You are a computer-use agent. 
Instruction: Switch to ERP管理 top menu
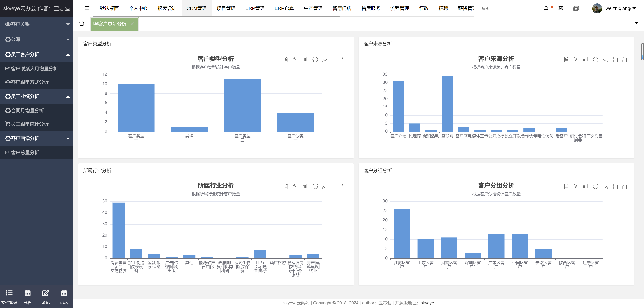click(255, 8)
